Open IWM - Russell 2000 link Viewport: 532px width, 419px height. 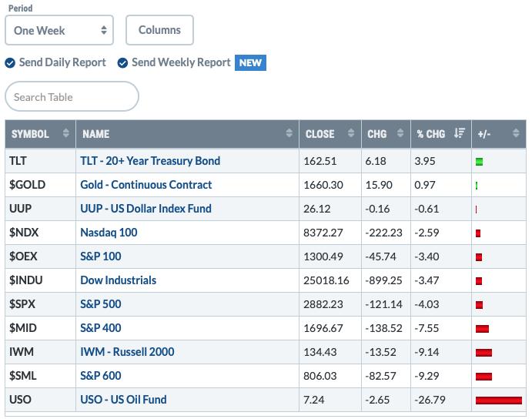coord(127,352)
